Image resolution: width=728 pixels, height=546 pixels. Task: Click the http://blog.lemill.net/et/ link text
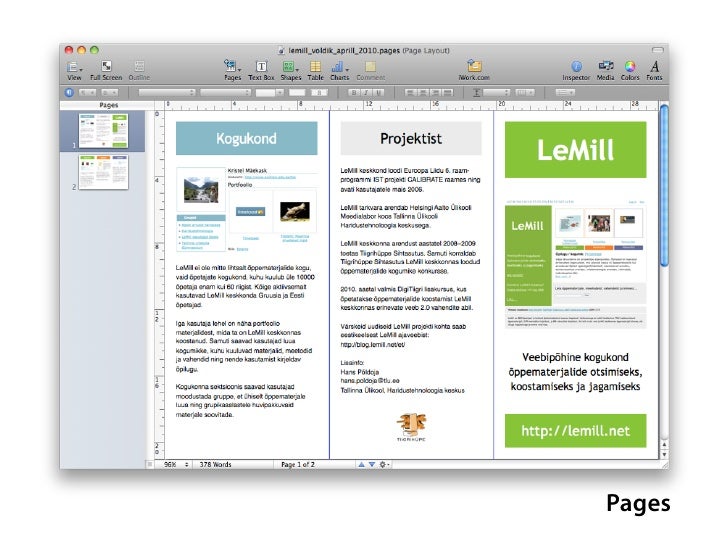click(373, 344)
